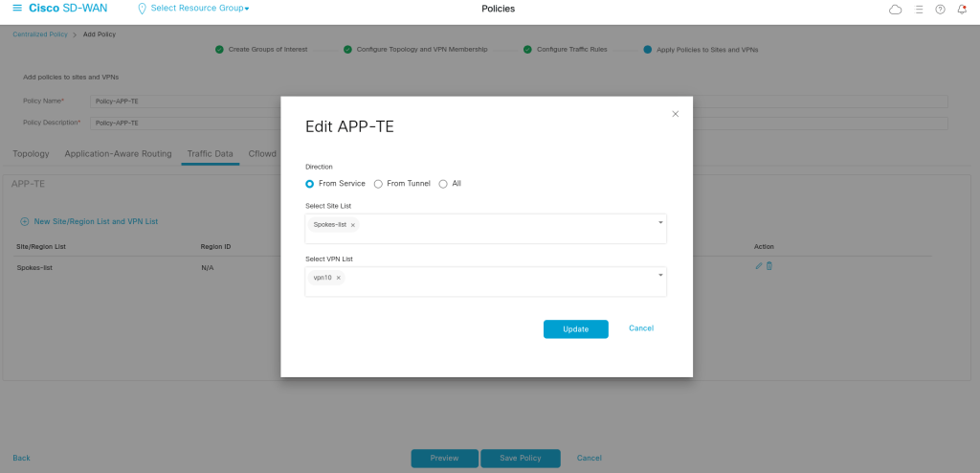Remove Spokes-list chip from Site List
Image resolution: width=980 pixels, height=473 pixels.
tap(353, 225)
